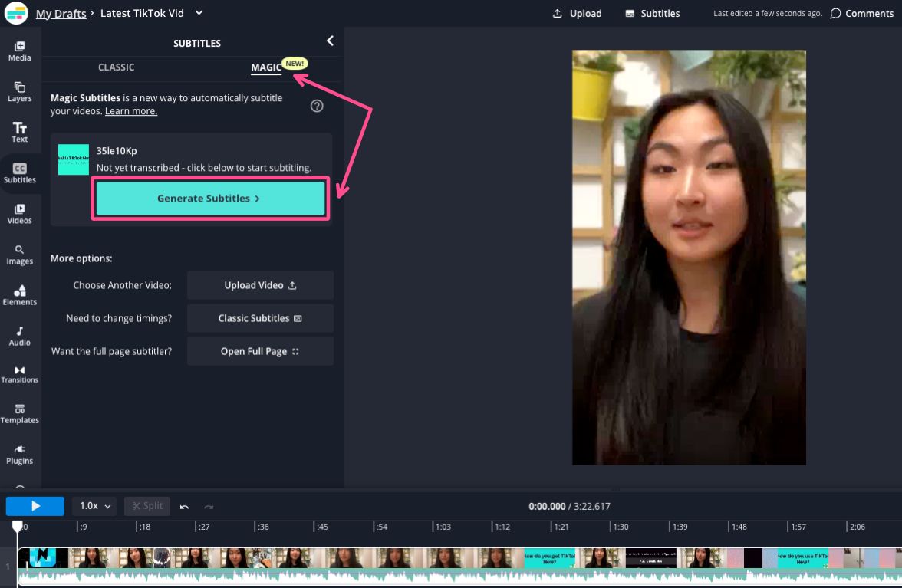Switch to the Magic subtitles tab
Image resolution: width=902 pixels, height=588 pixels.
point(266,67)
